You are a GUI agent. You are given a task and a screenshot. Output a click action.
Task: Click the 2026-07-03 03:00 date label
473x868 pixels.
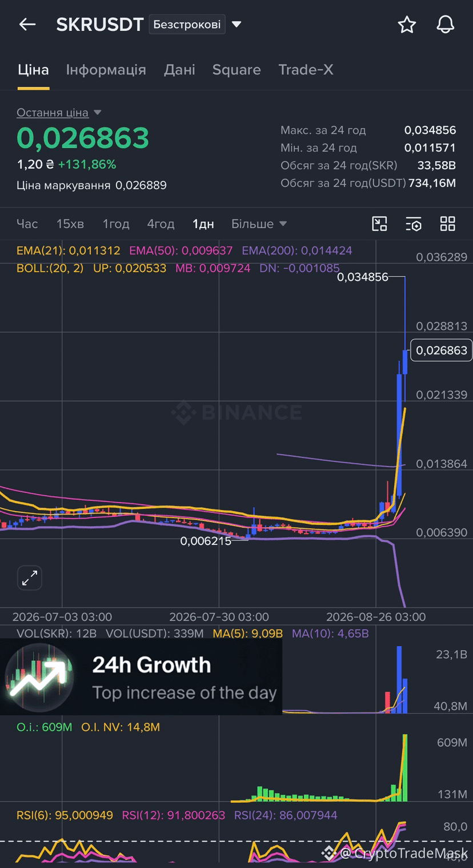[x=62, y=617]
